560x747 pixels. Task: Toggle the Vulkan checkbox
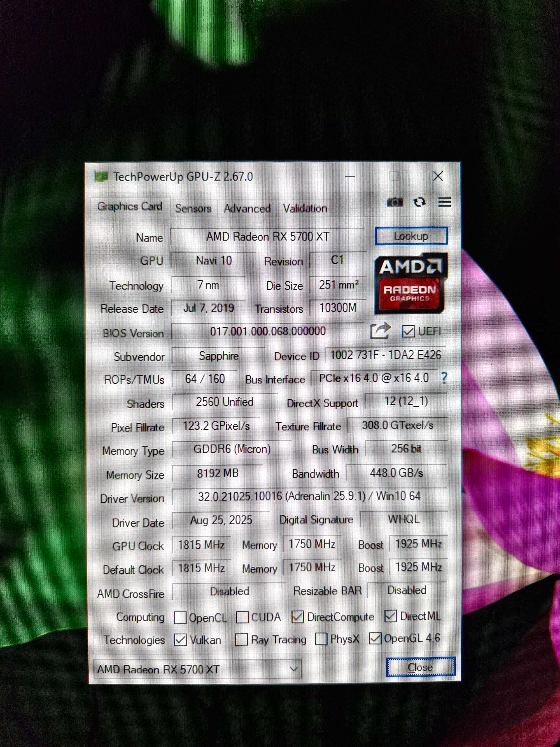tap(180, 640)
